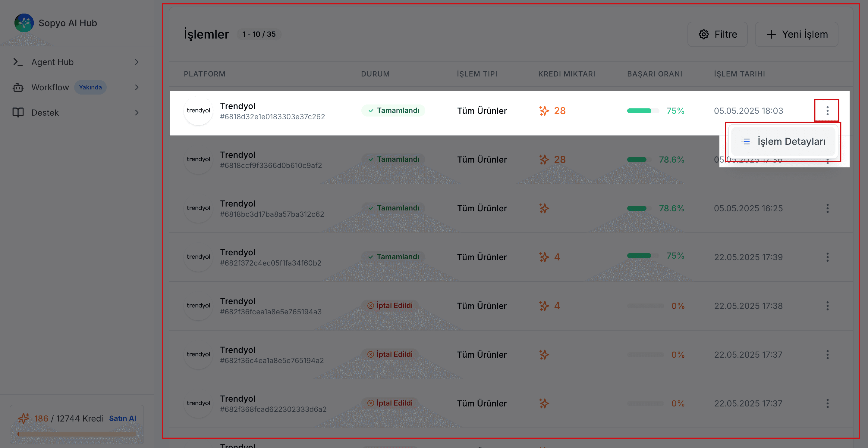Click the credit star icon in the 17:39 row
The width and height of the screenshot is (868, 448).
tap(544, 257)
